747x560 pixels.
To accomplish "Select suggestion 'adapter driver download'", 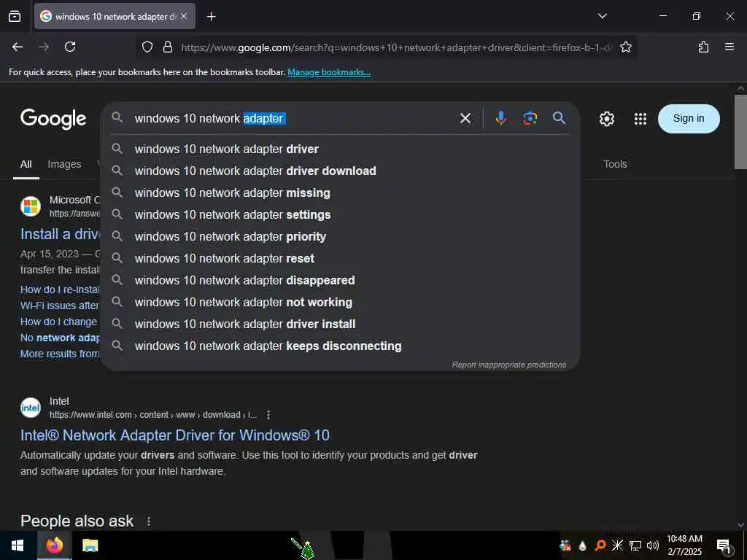I will pyautogui.click(x=340, y=171).
